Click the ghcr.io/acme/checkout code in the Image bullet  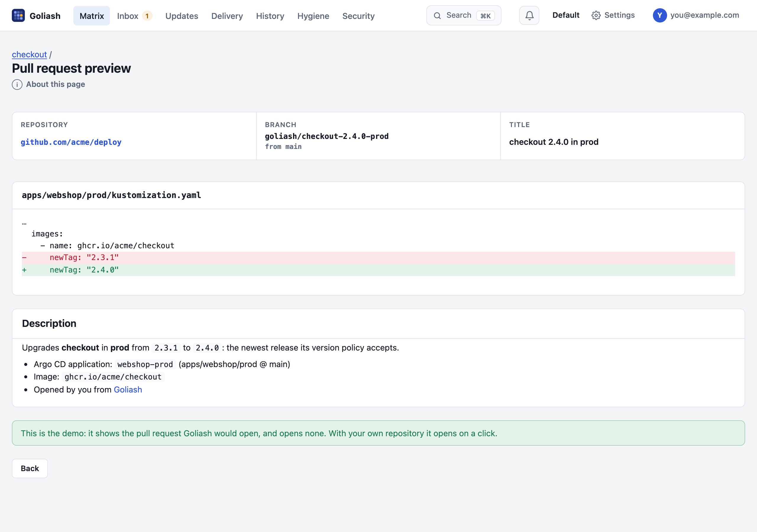click(113, 377)
